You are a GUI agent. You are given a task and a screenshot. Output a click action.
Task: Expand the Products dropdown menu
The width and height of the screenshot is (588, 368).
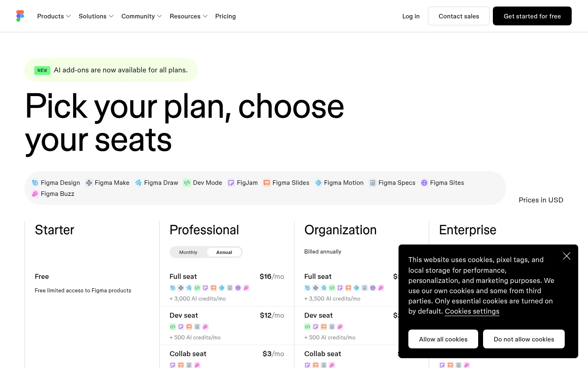[x=54, y=16]
